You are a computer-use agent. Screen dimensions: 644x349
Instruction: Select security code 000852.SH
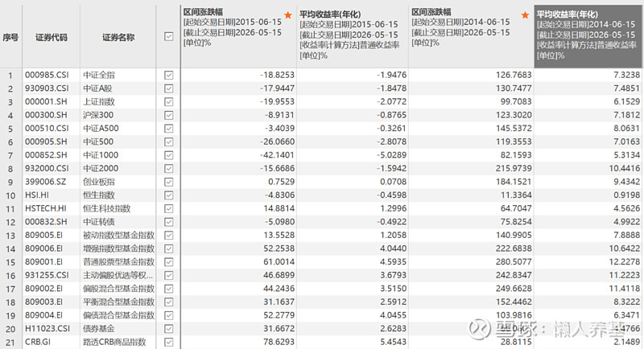coord(46,155)
